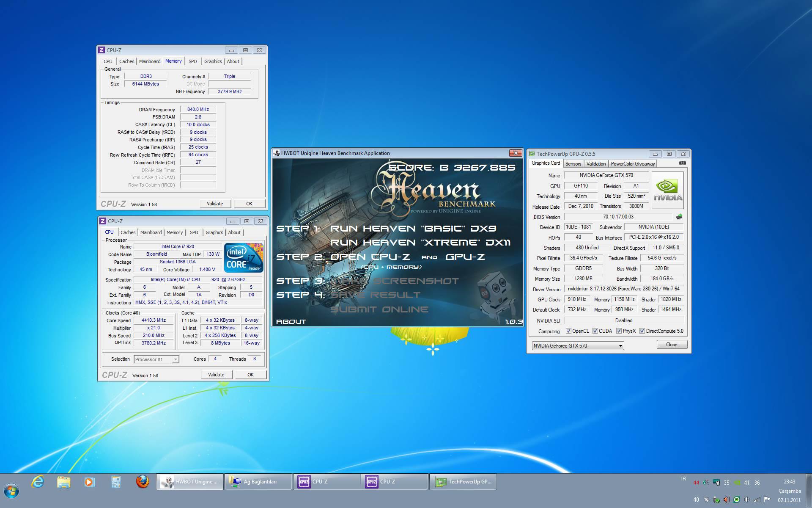
Task: Click SUBMIT ONLINE in Heaven benchmark
Action: tap(379, 309)
